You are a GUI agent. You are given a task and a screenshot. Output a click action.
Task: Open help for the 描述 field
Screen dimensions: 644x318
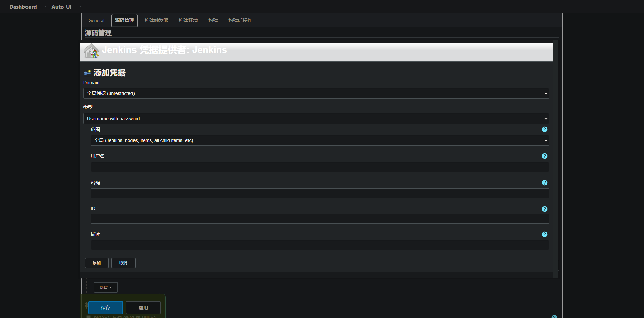tap(545, 234)
